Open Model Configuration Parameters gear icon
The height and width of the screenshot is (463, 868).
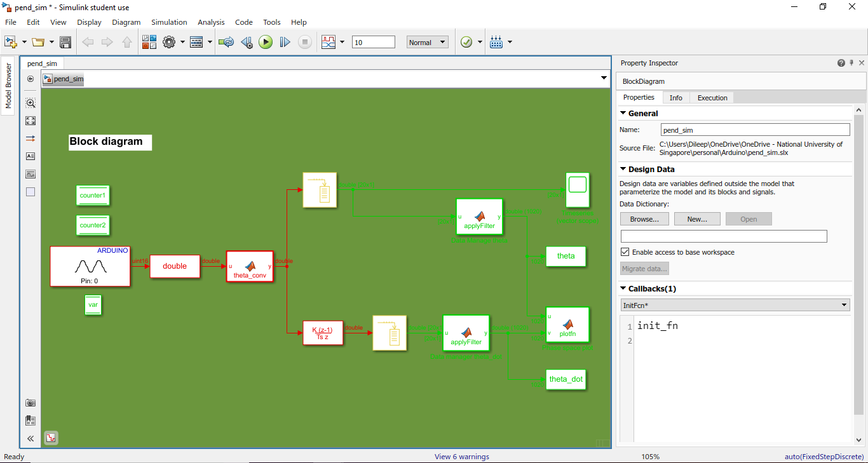coord(168,42)
